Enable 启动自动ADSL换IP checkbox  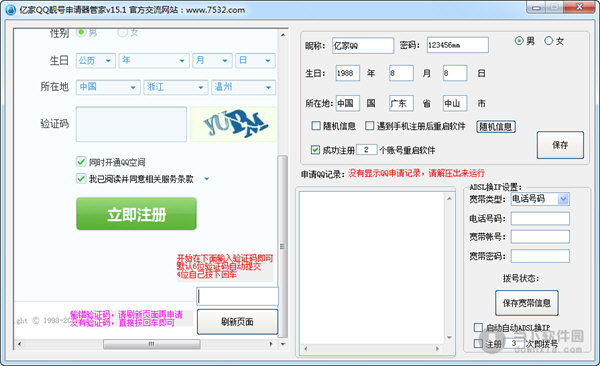pos(478,327)
